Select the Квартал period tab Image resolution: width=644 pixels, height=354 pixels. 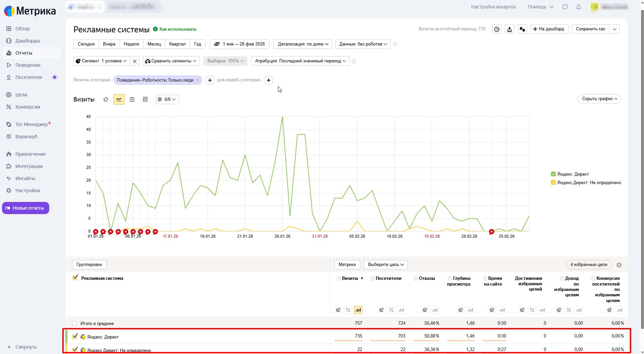[177, 44]
